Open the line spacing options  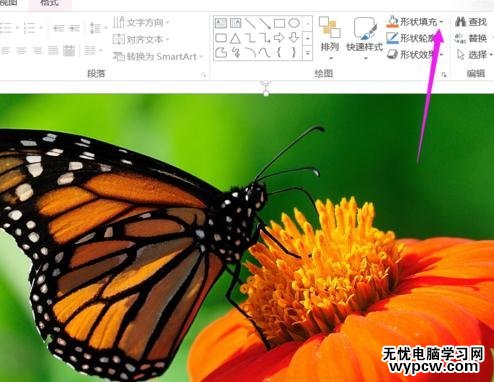click(x=98, y=28)
